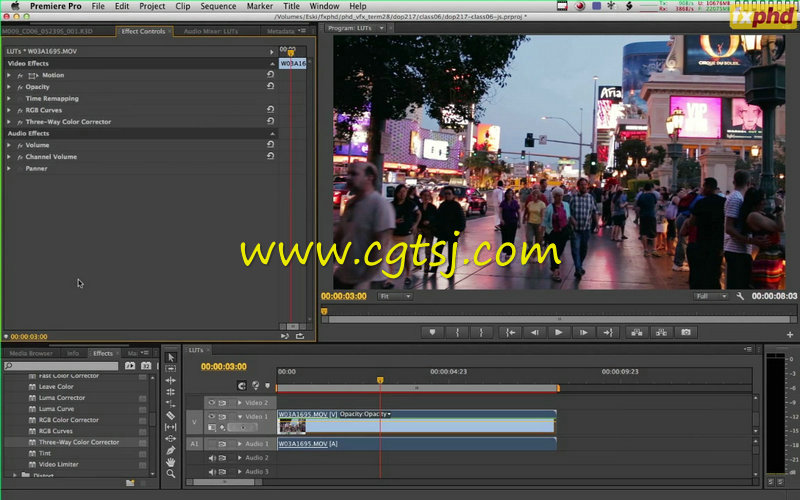Image resolution: width=800 pixels, height=500 pixels.
Task: Toggle Audio 3 track output speaker
Action: coord(212,472)
